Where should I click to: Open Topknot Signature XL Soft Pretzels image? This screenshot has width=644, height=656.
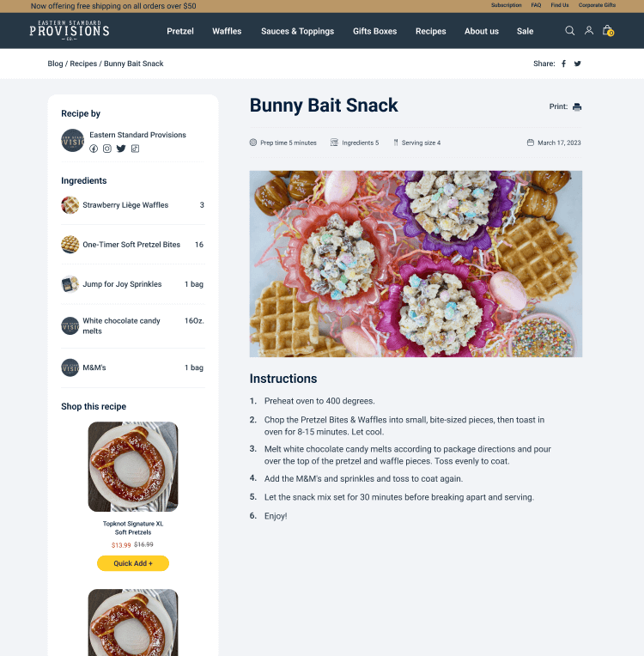(133, 466)
